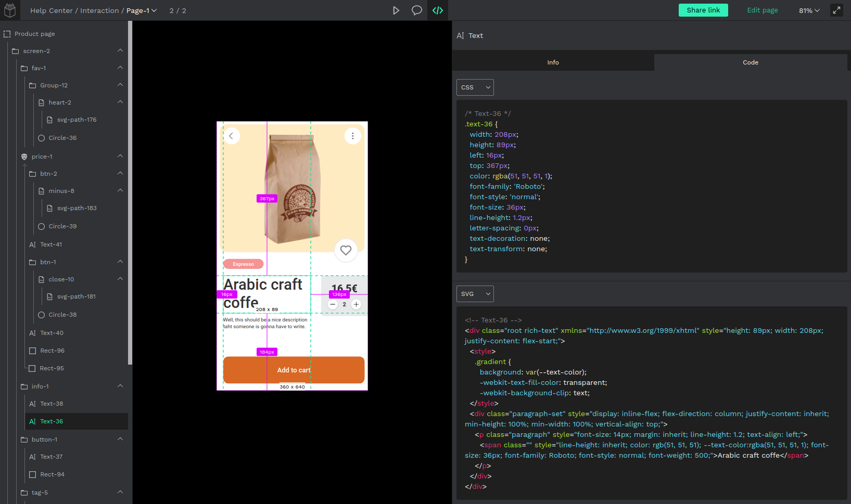Open the SVG format dropdown

tap(475, 294)
